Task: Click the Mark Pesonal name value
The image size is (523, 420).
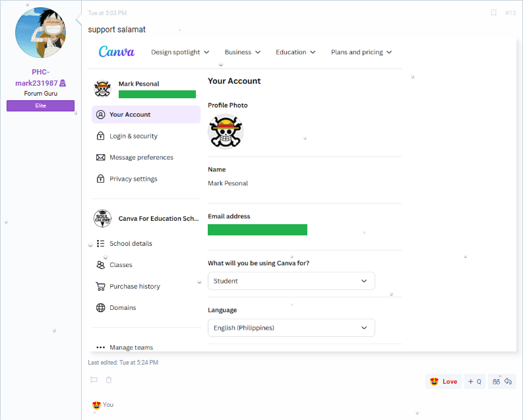Action: (x=228, y=183)
